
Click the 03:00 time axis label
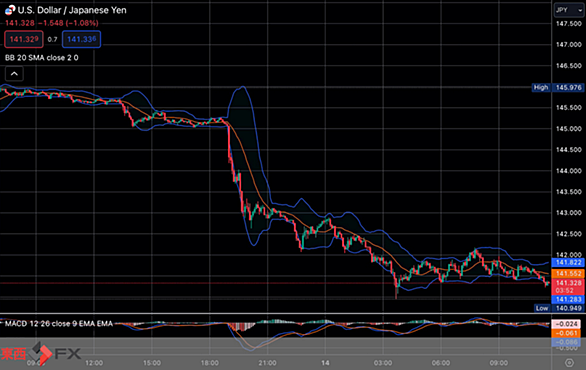pos(383,363)
